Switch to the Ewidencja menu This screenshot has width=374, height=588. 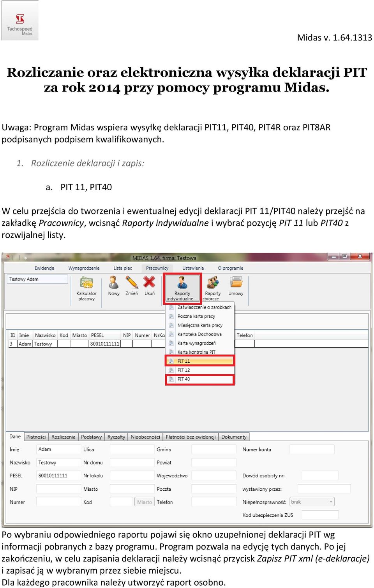point(44,268)
